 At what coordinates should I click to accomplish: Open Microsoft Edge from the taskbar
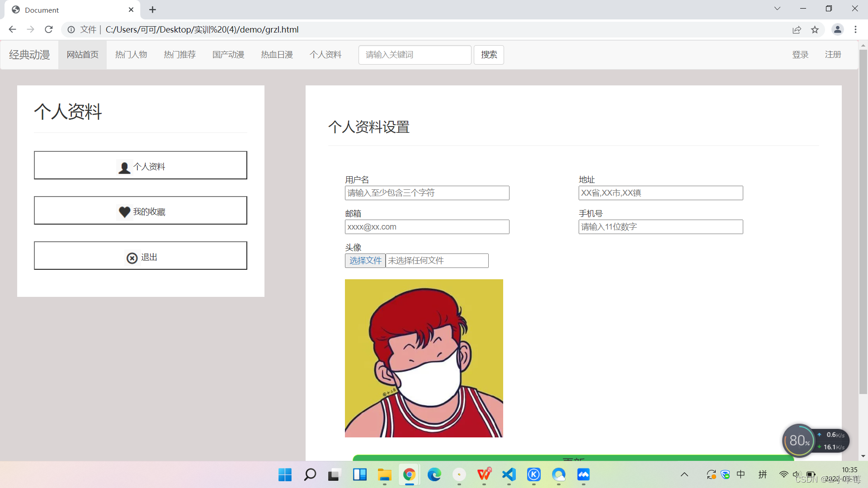tap(434, 474)
